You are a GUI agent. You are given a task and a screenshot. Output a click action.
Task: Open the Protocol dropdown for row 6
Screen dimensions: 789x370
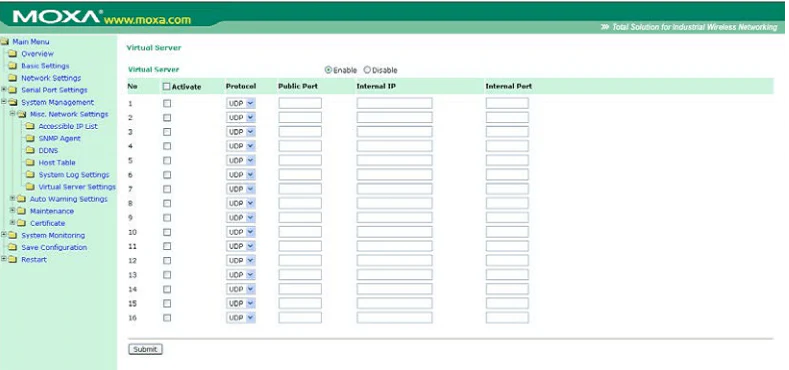click(241, 175)
